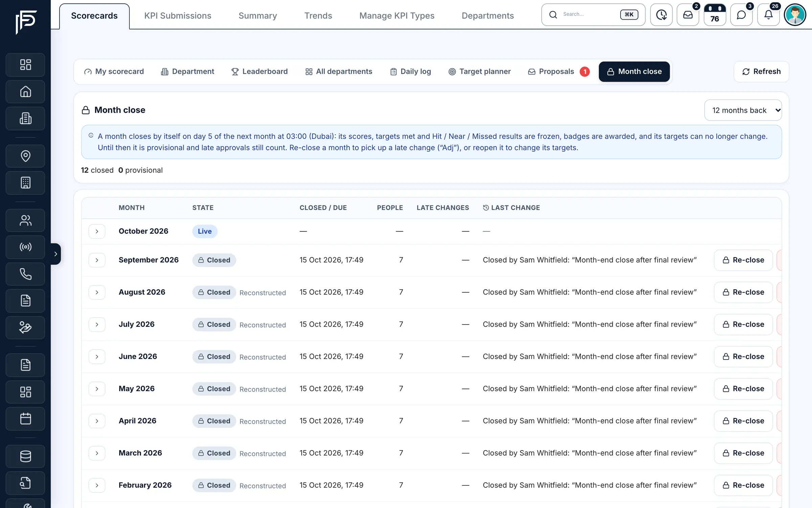Open the calculator keypad icon in sidebar
The width and height of the screenshot is (812, 508).
(25, 183)
